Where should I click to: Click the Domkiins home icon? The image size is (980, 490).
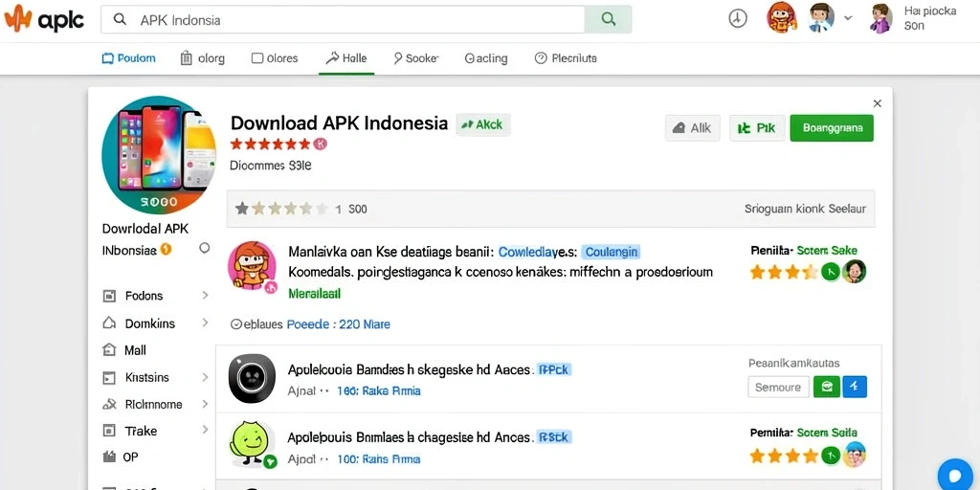[109, 323]
